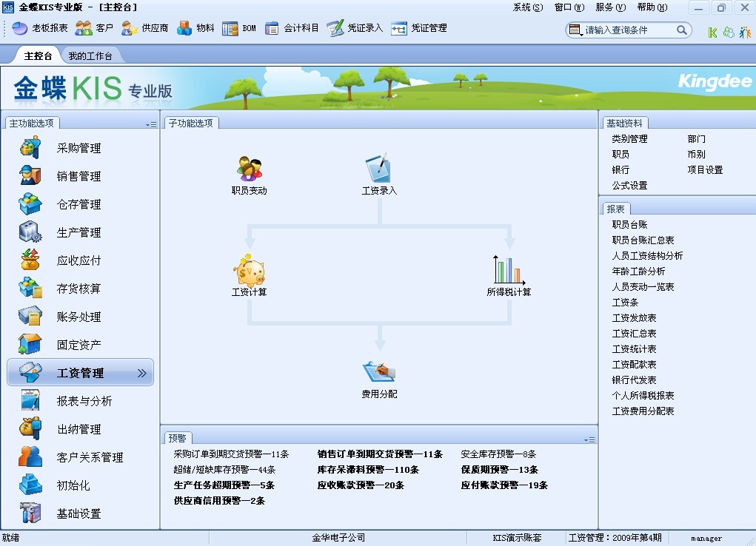Open the BOM toolbar icon
The width and height of the screenshot is (756, 546).
pos(239,28)
